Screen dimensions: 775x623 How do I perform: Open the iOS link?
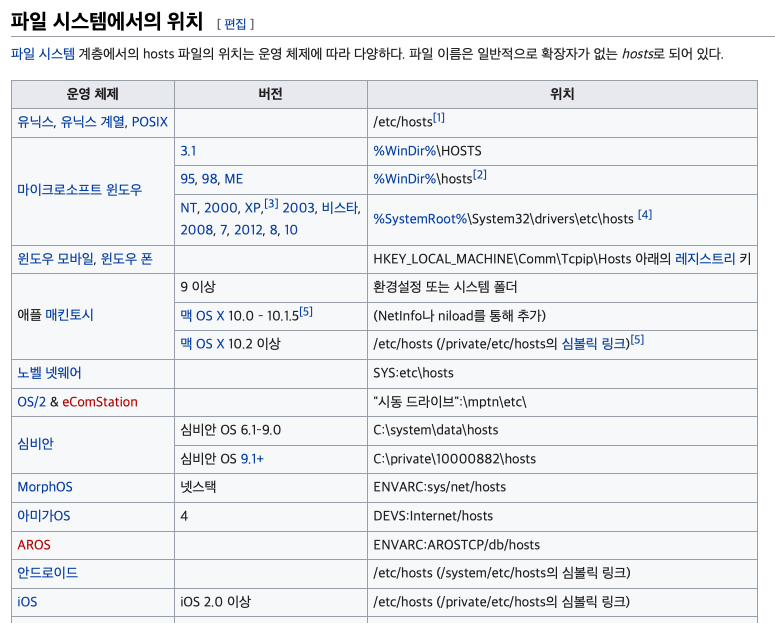[27, 602]
